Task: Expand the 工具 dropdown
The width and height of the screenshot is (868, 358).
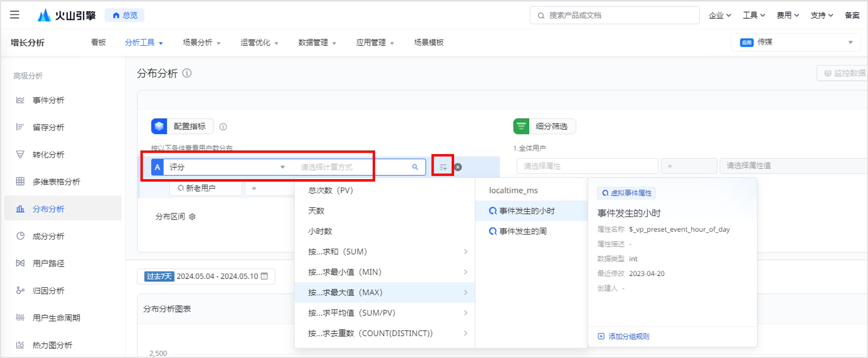Action: 754,15
